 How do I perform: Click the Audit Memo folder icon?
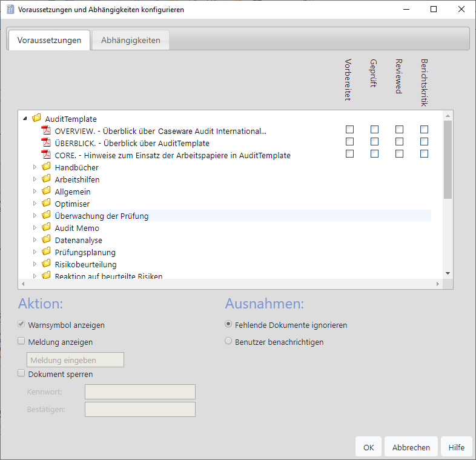tap(46, 228)
